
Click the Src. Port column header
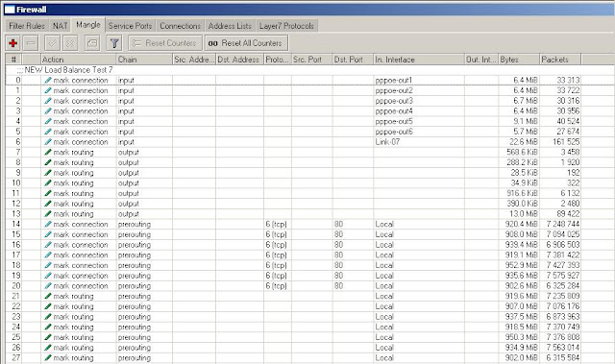tap(311, 60)
